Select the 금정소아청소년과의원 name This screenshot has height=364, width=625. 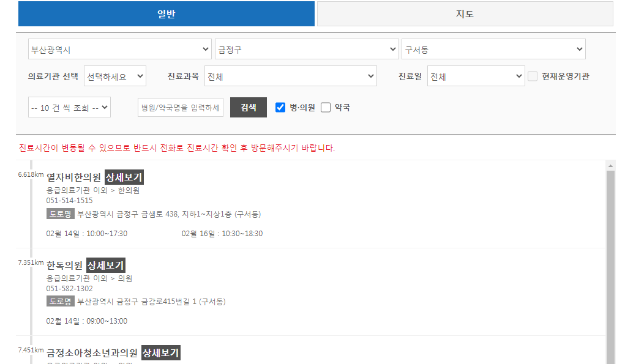pyautogui.click(x=92, y=353)
